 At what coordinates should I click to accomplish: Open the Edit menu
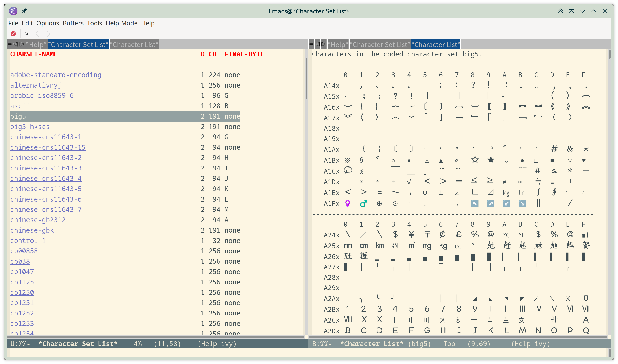pyautogui.click(x=27, y=23)
